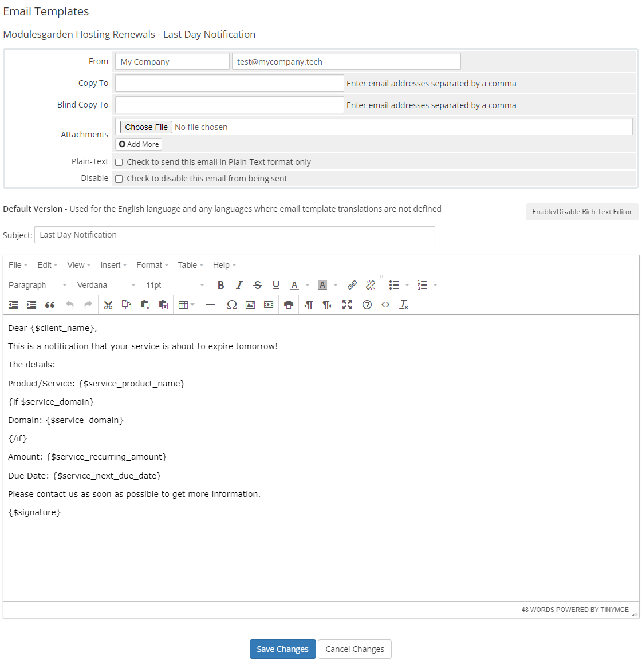This screenshot has height=672, width=642.
Task: Increase indent of paragraph
Action: point(31,305)
